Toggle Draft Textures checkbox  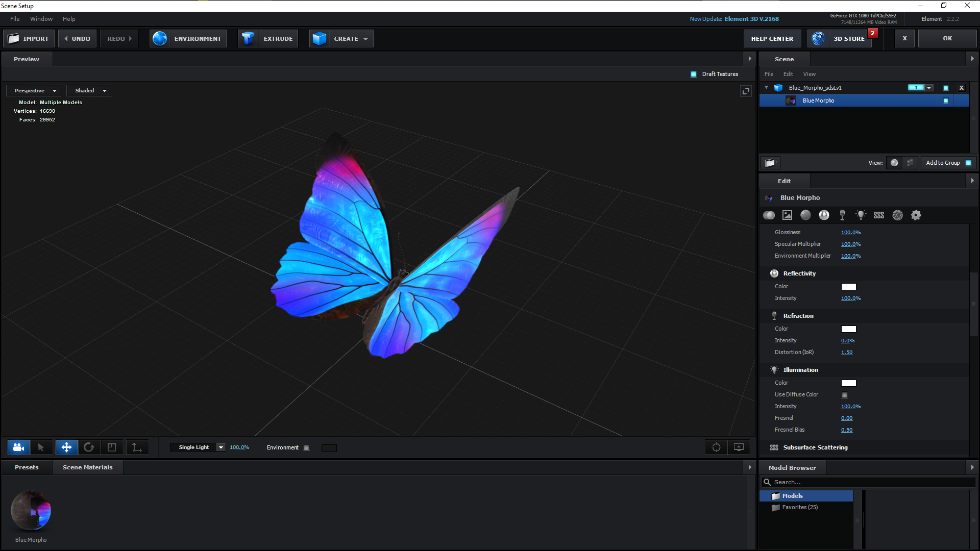coord(694,74)
